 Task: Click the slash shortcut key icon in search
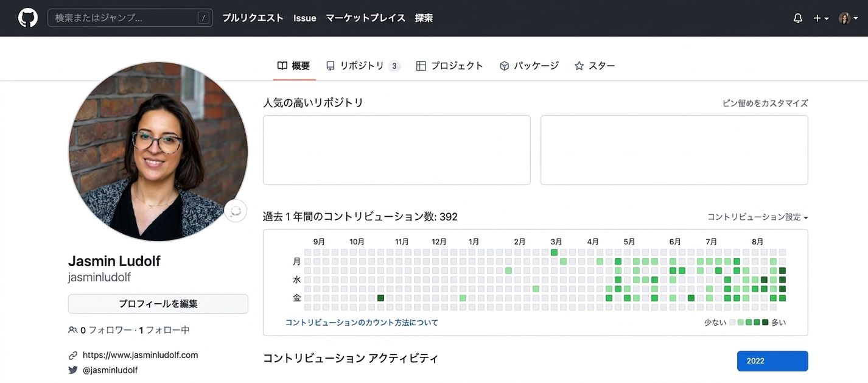click(x=203, y=18)
